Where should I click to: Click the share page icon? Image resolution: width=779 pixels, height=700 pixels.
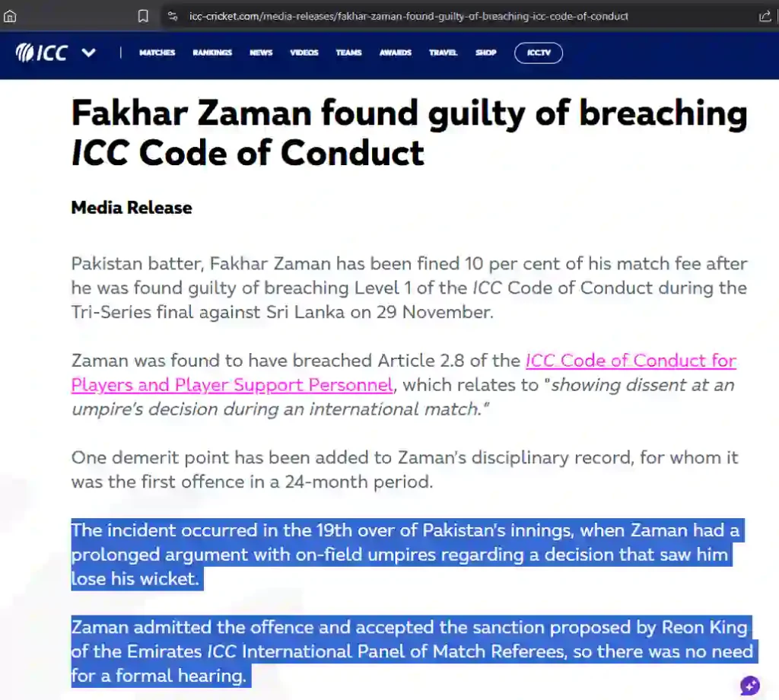point(765,16)
